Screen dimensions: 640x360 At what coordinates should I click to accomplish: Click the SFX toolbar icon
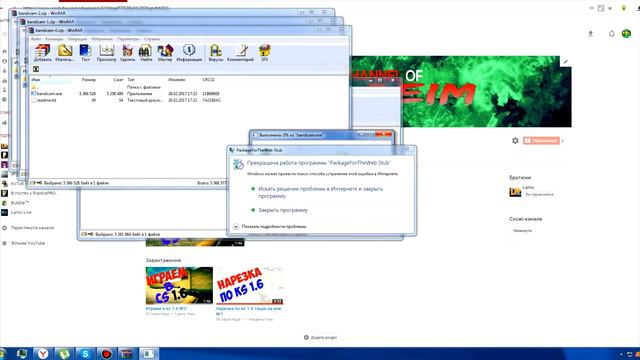tap(264, 53)
